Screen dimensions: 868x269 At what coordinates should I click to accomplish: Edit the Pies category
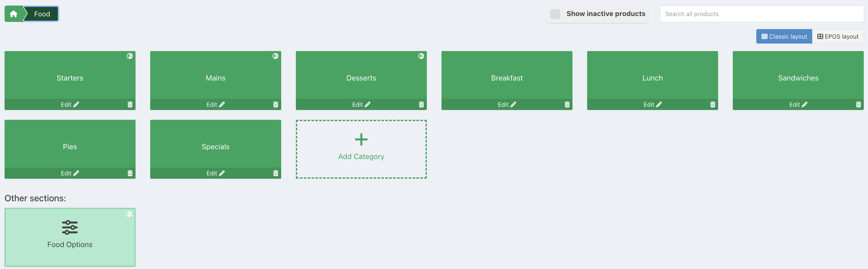[70, 173]
